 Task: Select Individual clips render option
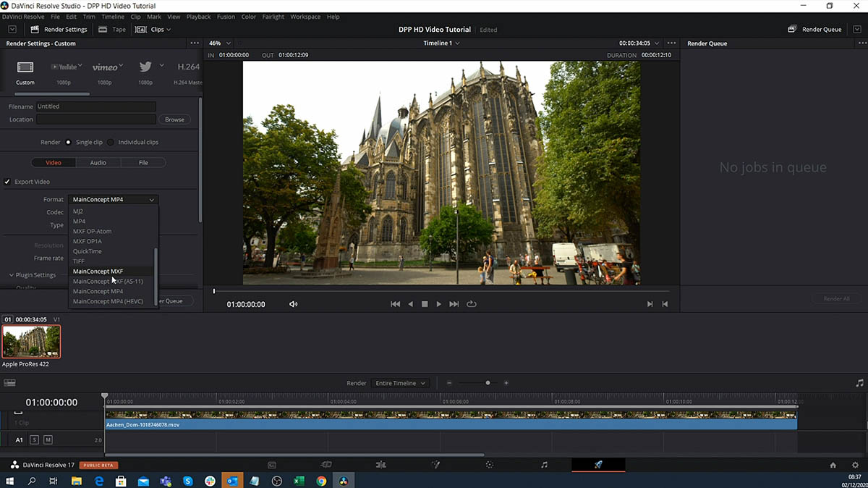111,143
